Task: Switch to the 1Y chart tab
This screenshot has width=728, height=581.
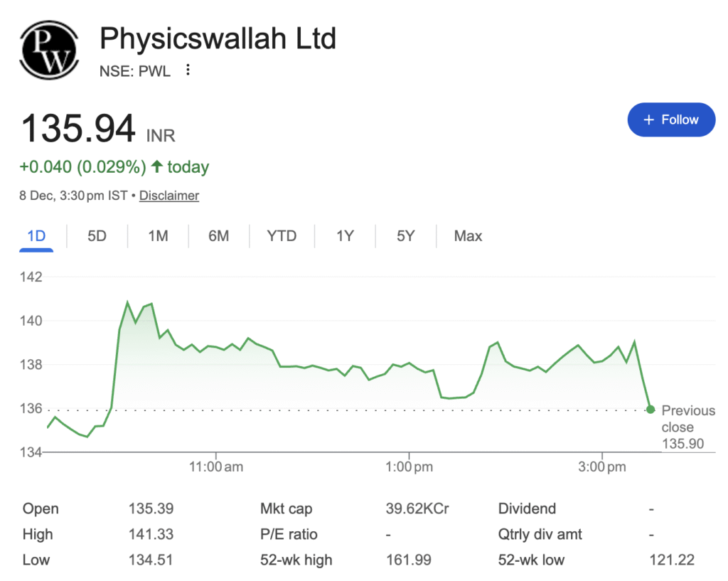Action: [x=345, y=236]
